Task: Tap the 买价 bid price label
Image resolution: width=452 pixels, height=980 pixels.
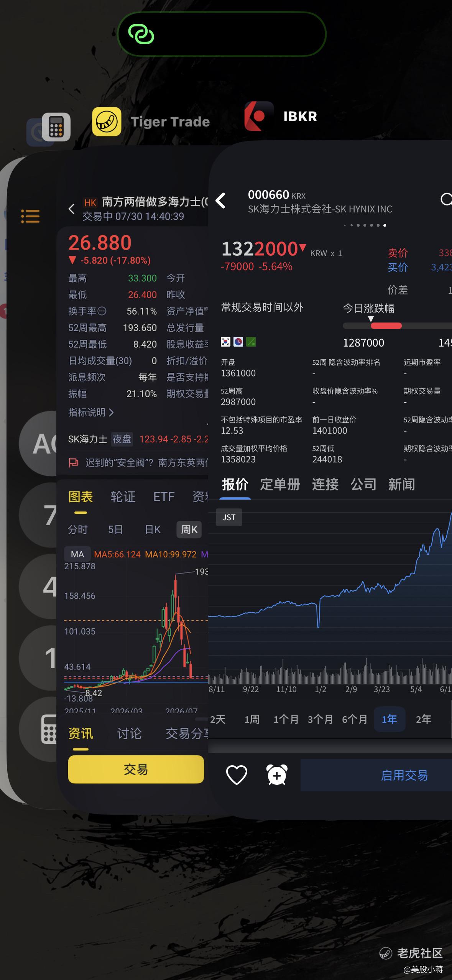Action: click(398, 267)
